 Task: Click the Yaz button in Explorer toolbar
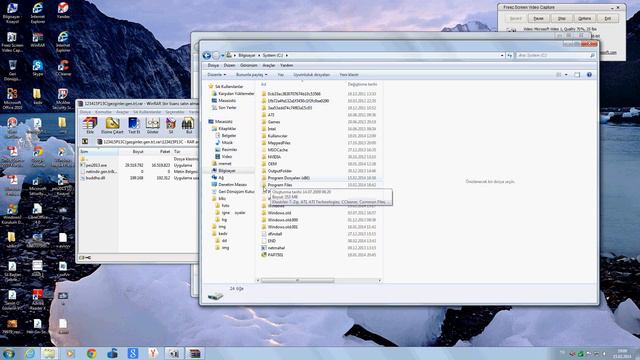(281, 75)
